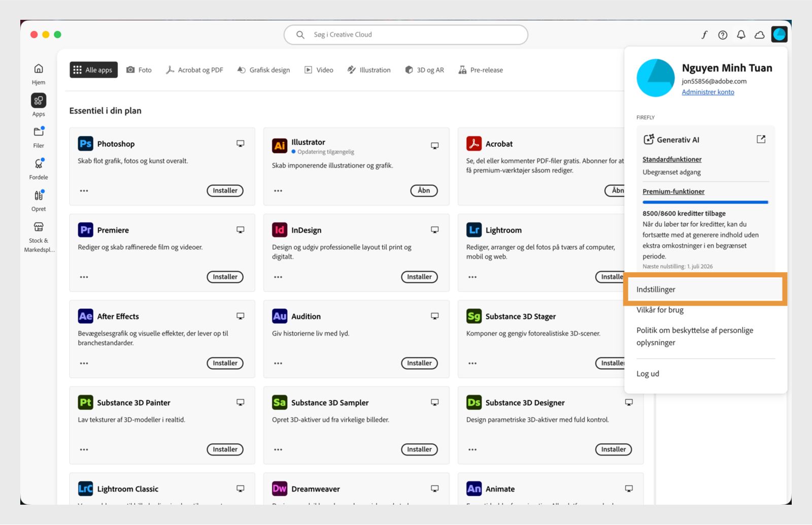Click the Photoshop Ps app icon

(85, 144)
